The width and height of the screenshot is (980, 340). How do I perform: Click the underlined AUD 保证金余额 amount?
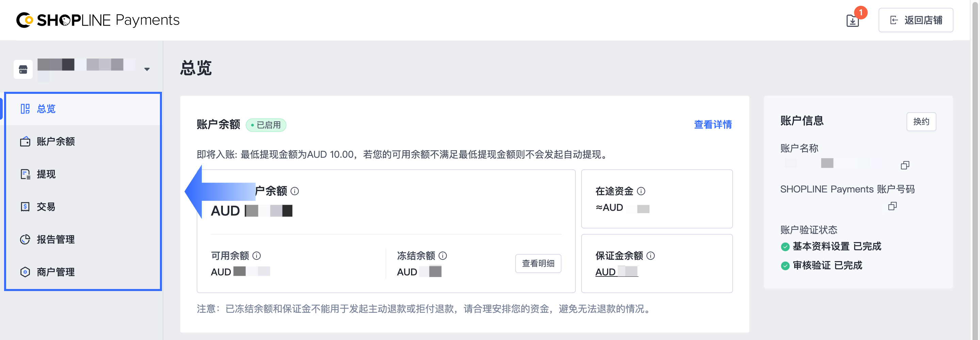click(616, 272)
